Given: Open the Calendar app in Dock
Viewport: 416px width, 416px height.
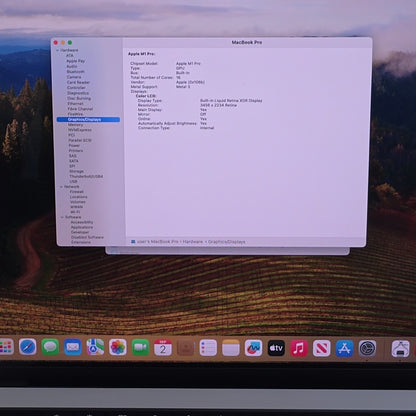Looking at the screenshot, I should 163,347.
